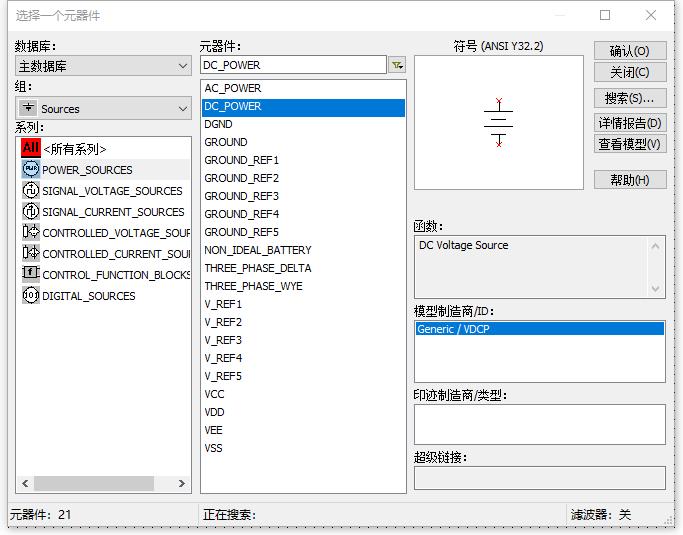Click the family list horizontal scrollbar thumb
Viewport: 683px width, 535px height.
click(94, 483)
